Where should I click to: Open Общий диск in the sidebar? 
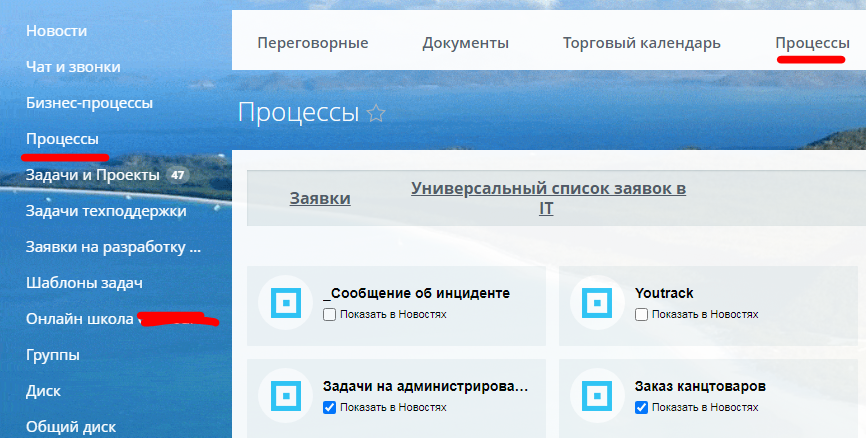coord(71,427)
